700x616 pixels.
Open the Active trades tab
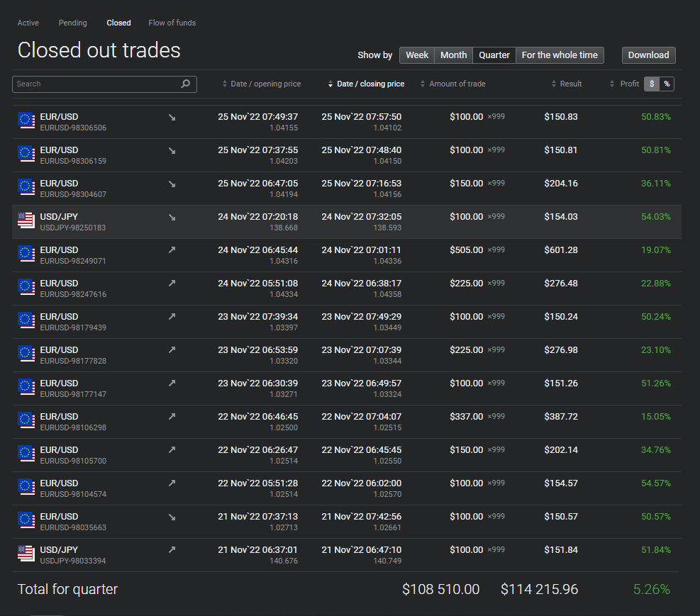pos(28,23)
